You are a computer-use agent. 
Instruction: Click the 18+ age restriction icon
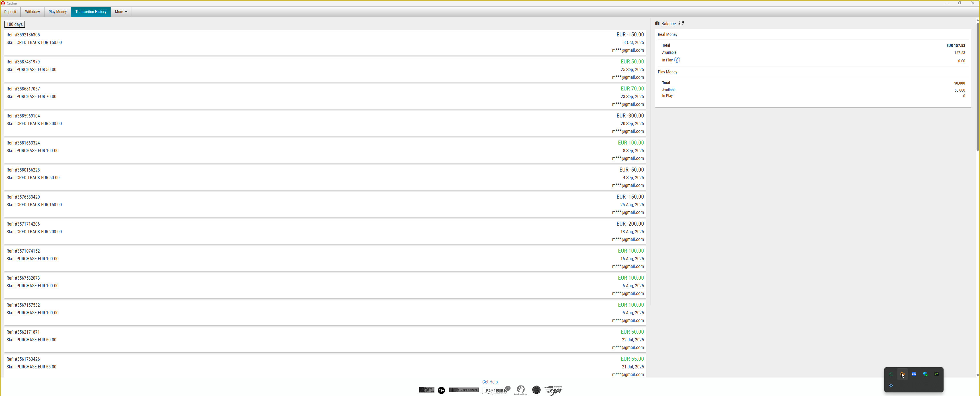coord(441,390)
